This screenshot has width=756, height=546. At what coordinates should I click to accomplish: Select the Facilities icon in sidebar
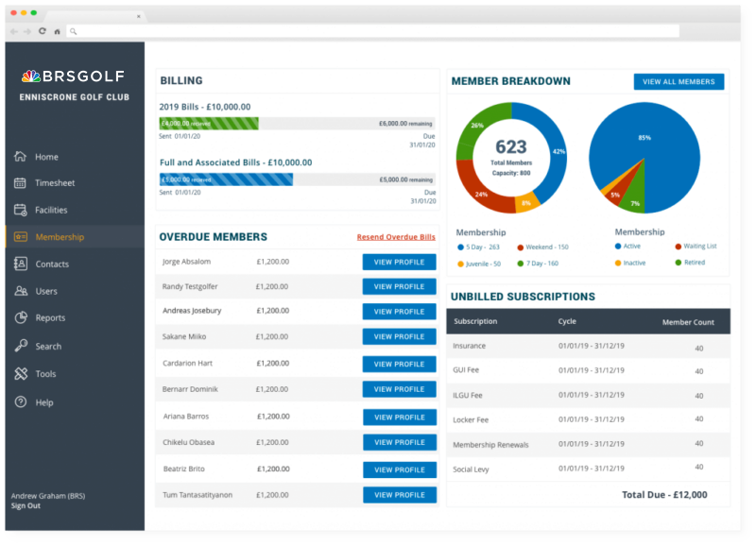[20, 210]
